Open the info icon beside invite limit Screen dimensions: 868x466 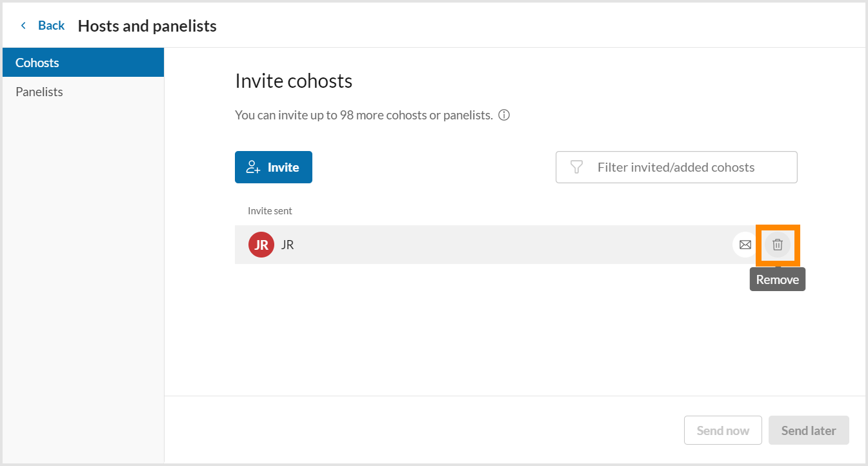point(505,116)
